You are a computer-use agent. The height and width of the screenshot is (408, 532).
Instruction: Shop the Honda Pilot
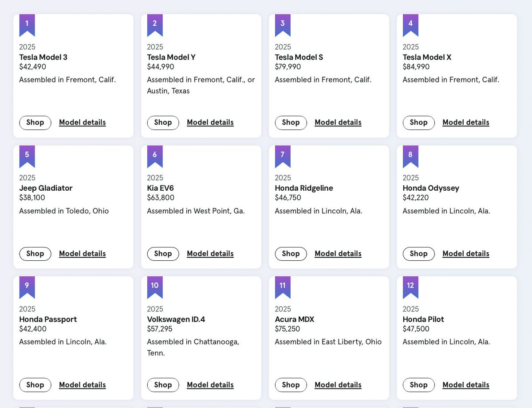click(419, 385)
